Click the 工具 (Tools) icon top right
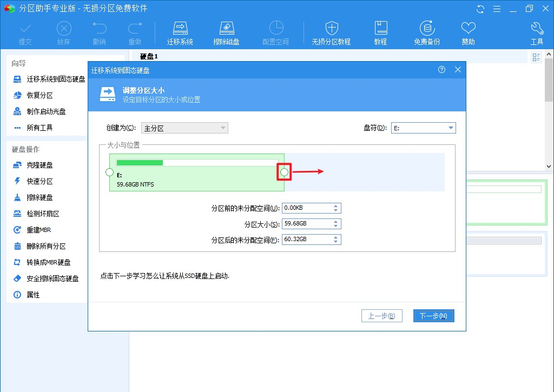Viewport: 554px width, 392px height. (537, 31)
